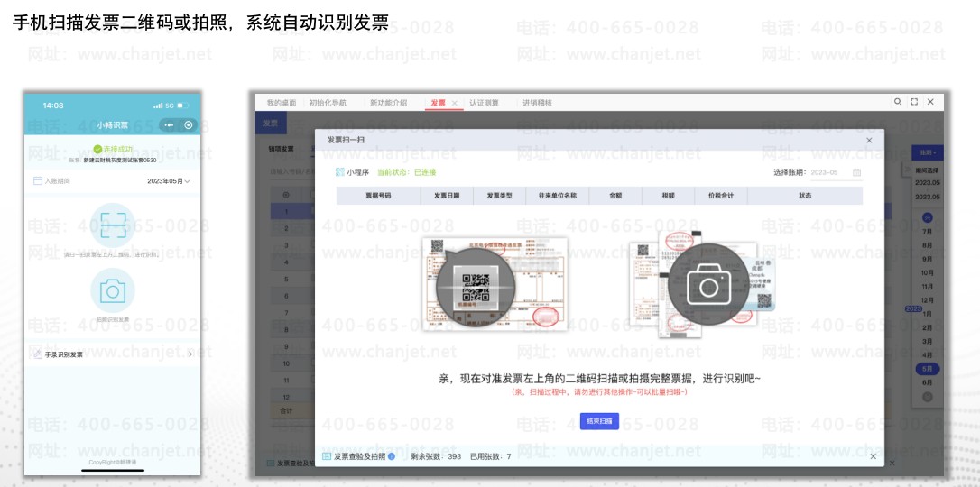Viewport: 980px width, 487px height.
Task: Tap the pencil icon beside 手录识别发票
Action: (38, 354)
